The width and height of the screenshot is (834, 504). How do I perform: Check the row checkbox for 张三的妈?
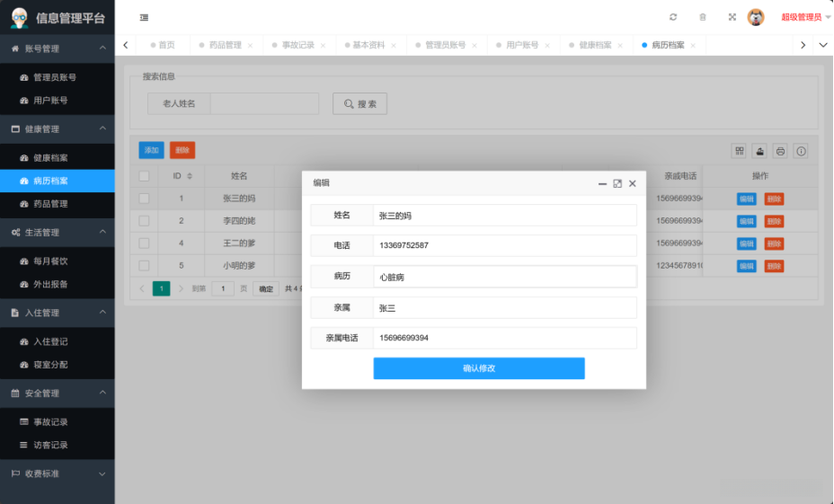(144, 199)
